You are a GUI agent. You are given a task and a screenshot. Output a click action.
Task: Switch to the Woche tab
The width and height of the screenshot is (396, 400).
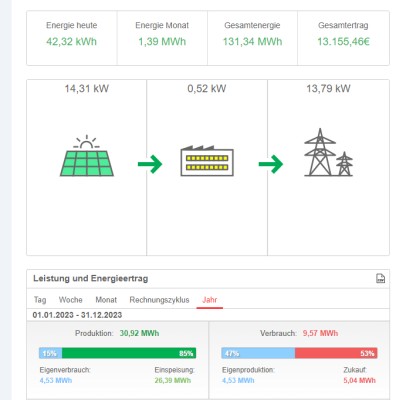71,300
